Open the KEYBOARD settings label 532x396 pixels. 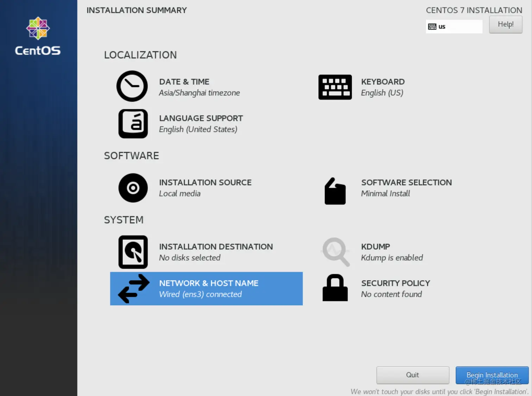(383, 82)
